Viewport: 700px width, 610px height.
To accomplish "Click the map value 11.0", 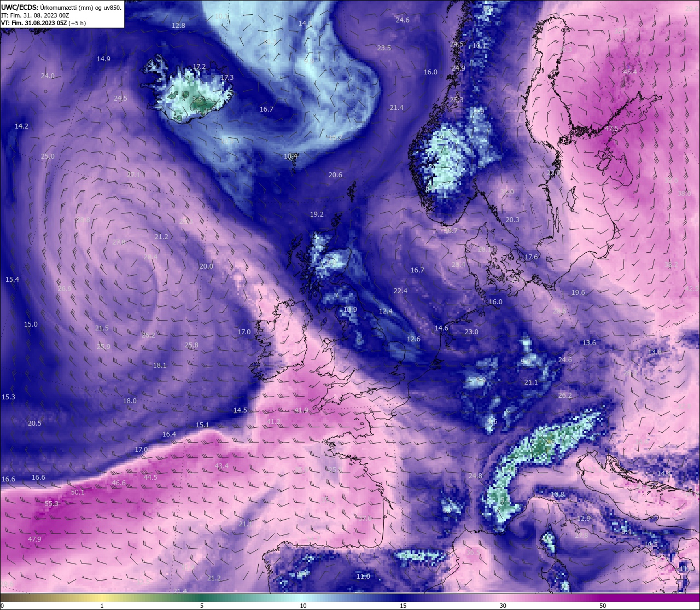I will 363,576.
